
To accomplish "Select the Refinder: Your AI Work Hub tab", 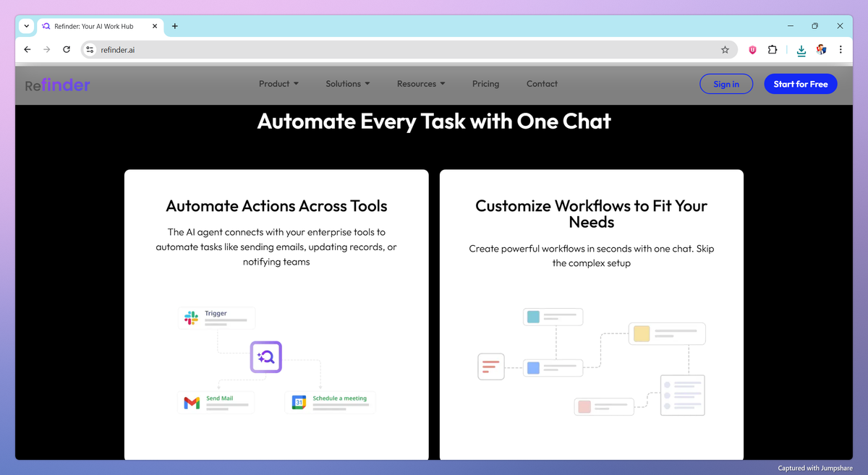I will (x=100, y=26).
